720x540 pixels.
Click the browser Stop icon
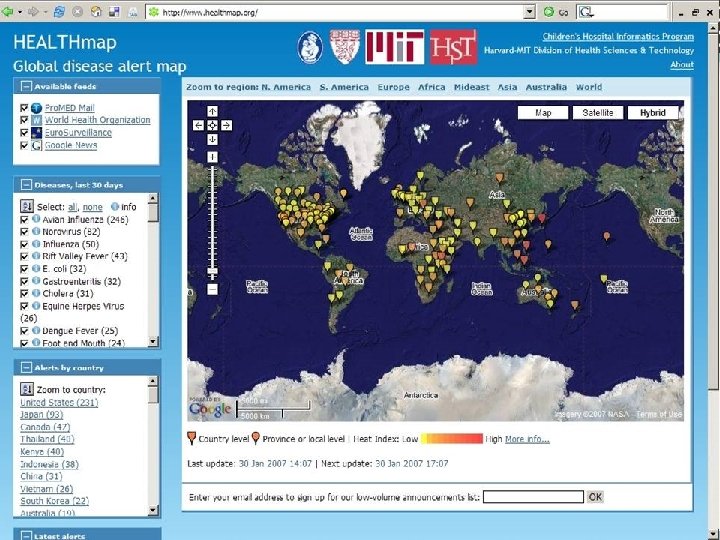click(78, 11)
